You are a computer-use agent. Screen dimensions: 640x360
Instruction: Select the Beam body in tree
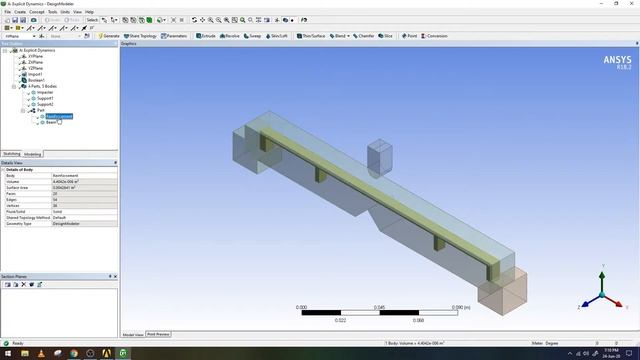51,122
